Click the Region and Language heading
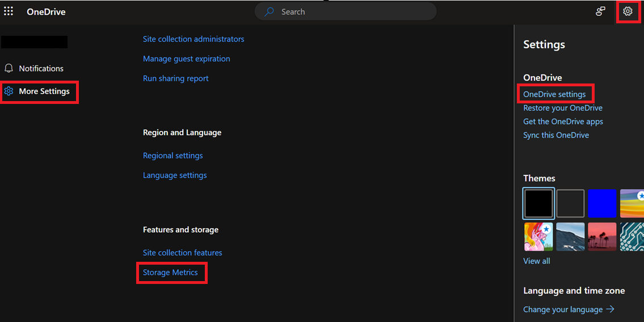The width and height of the screenshot is (644, 322). point(182,132)
